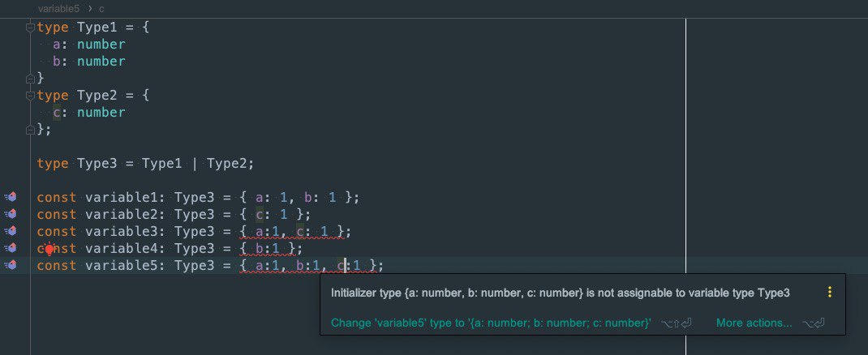Click Type3 in the union type declaration
This screenshot has height=355, width=868.
(x=97, y=164)
